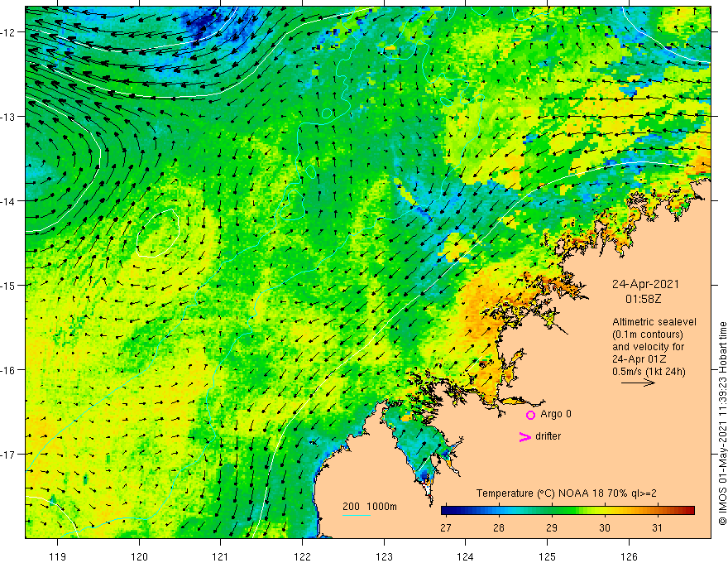Viewport: 728px width, 563px height.
Task: Click the cyan 200 1000m depth contour line sample
Action: (357, 515)
